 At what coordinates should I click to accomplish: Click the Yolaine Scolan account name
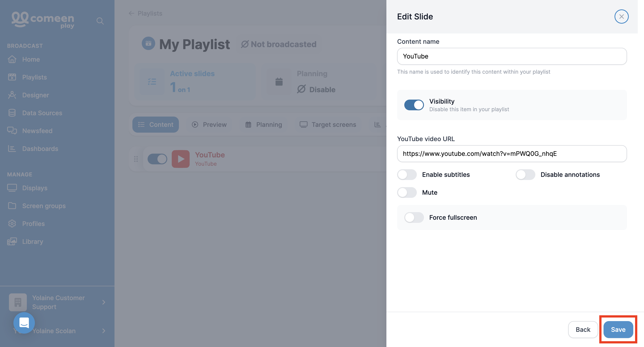coord(54,331)
